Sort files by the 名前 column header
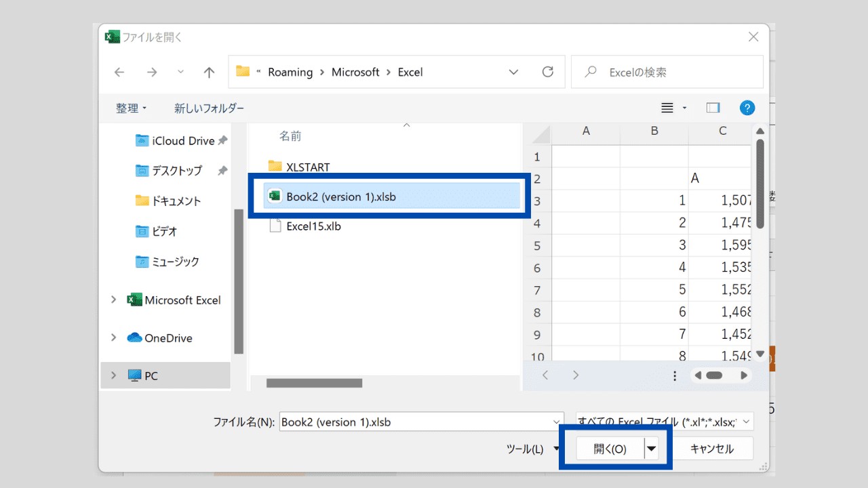Screen dimensions: 868x488 (x=290, y=136)
